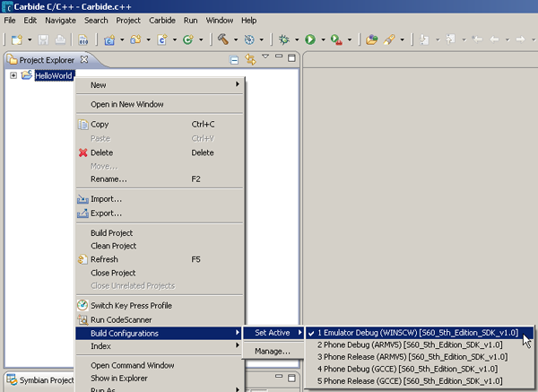This screenshot has height=392, width=538.
Task: Open the New wizard dropdown arrow
Action: pyautogui.click(x=30, y=39)
